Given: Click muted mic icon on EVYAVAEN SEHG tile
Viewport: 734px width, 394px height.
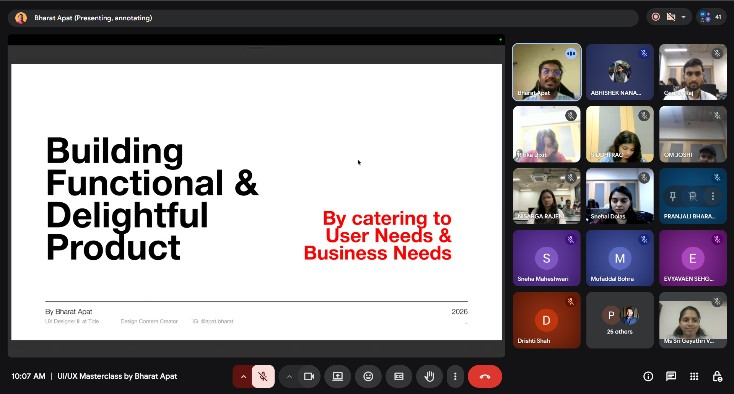Looking at the screenshot, I should tap(717, 240).
